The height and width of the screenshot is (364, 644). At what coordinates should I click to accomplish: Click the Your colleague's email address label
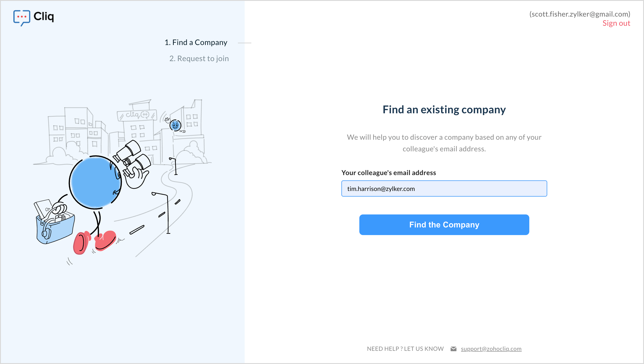pyautogui.click(x=388, y=173)
